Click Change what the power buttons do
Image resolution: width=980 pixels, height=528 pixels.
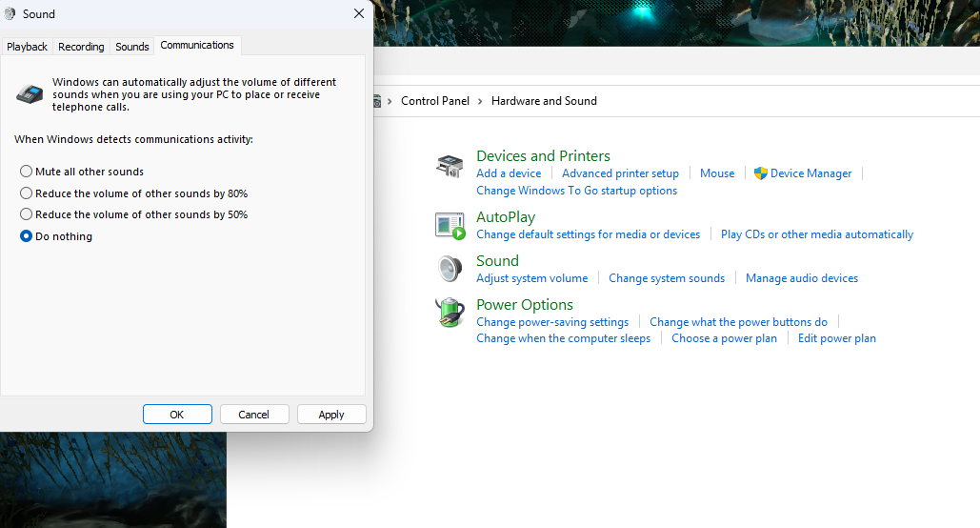pos(738,321)
